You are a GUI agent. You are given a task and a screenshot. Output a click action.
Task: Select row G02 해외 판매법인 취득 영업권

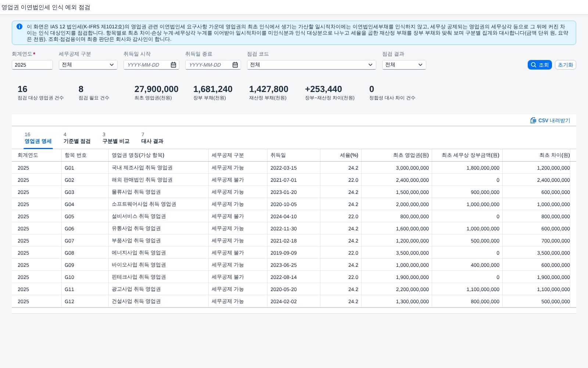(294, 180)
